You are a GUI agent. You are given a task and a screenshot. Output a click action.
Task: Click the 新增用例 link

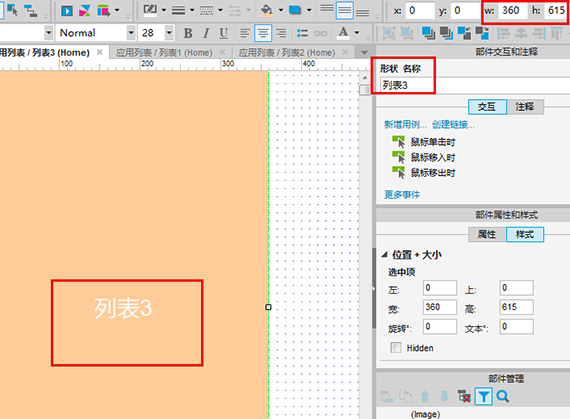405,125
